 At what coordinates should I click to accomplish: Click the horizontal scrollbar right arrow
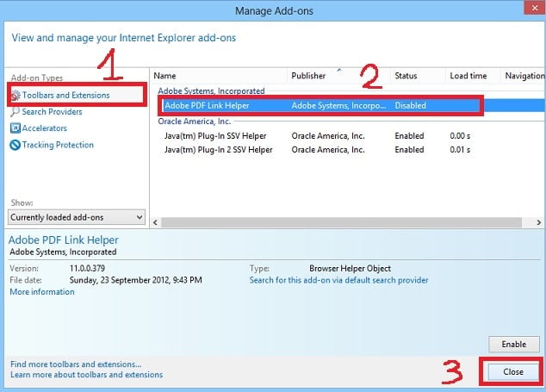pos(539,222)
